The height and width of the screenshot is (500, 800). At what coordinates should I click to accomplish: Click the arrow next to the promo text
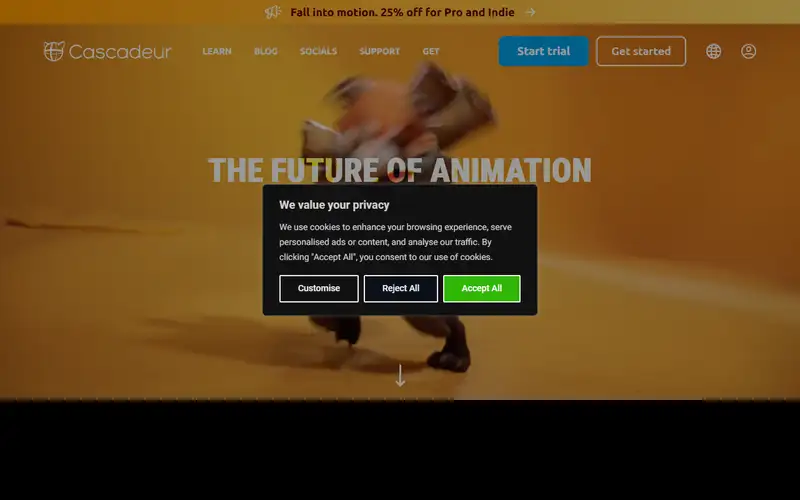coord(531,12)
